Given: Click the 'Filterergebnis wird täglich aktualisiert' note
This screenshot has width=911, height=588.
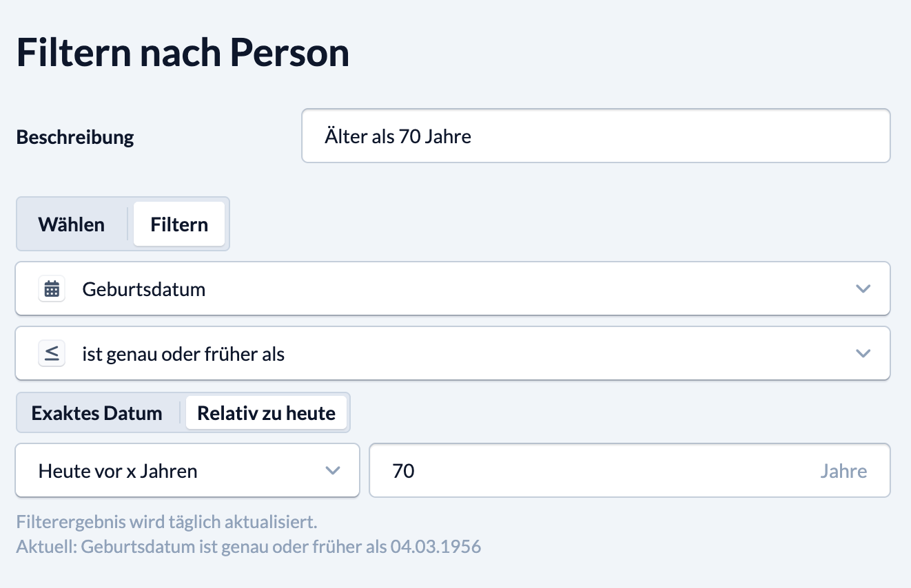Looking at the screenshot, I should click(166, 521).
